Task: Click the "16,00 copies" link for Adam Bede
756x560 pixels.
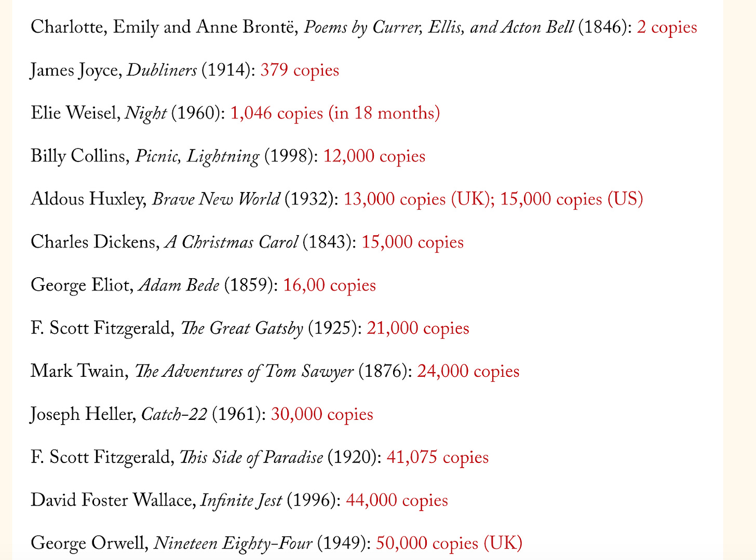Action: [329, 285]
